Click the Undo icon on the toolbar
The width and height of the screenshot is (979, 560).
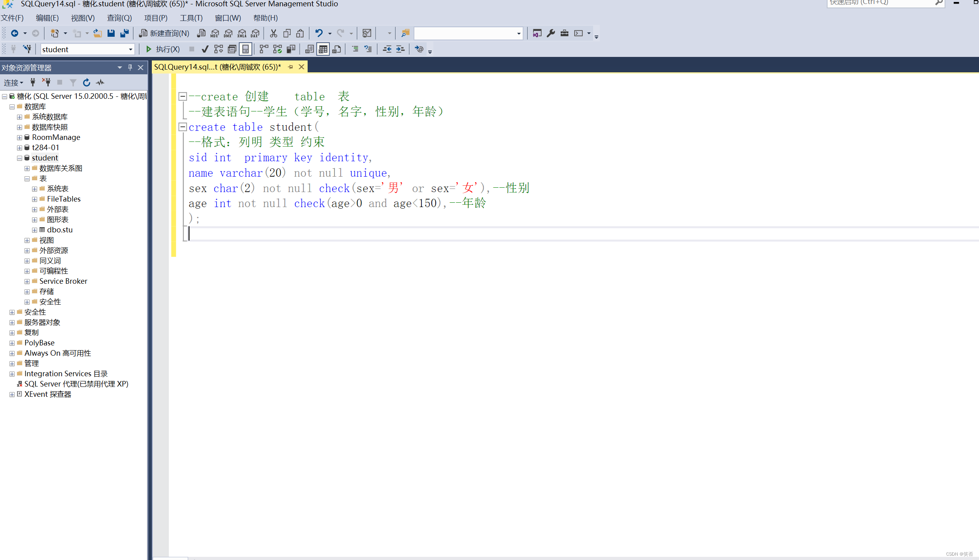tap(319, 33)
